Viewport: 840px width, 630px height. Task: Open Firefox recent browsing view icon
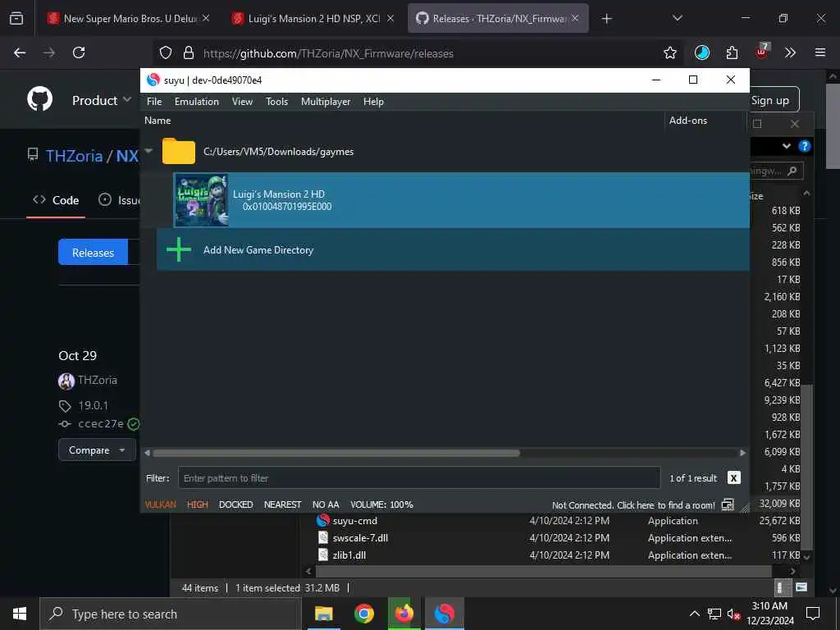click(x=16, y=18)
